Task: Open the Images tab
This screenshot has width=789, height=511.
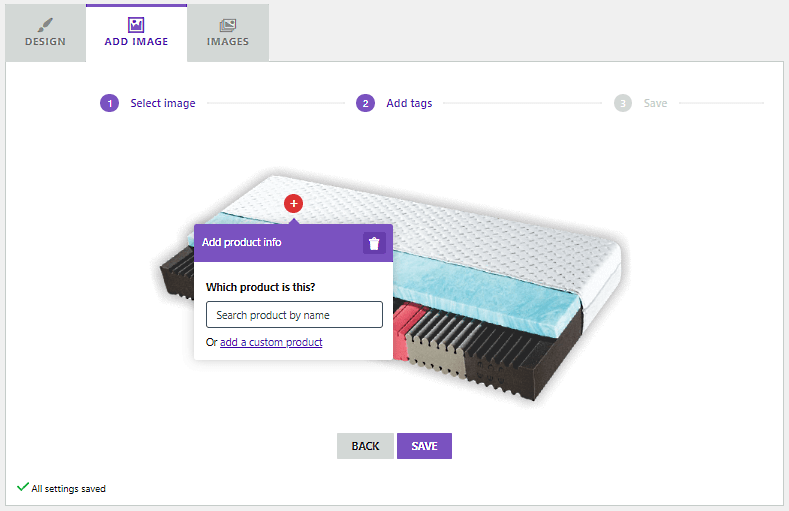Action: [228, 33]
